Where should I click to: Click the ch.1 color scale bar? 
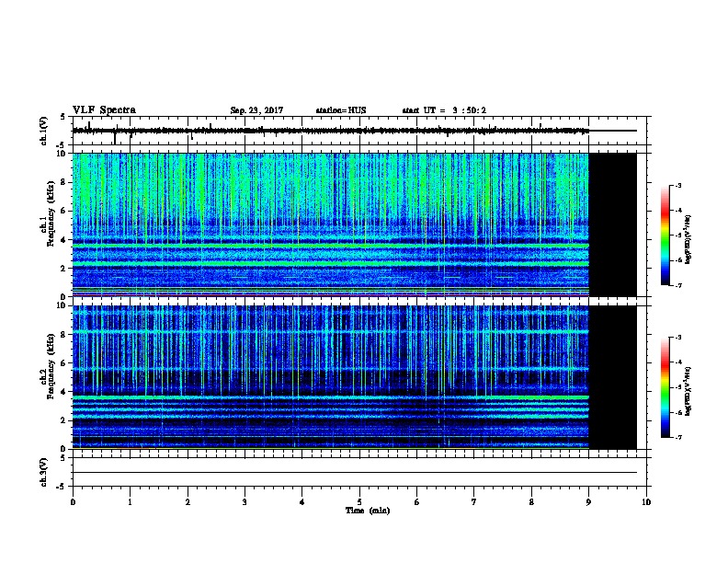665,236
